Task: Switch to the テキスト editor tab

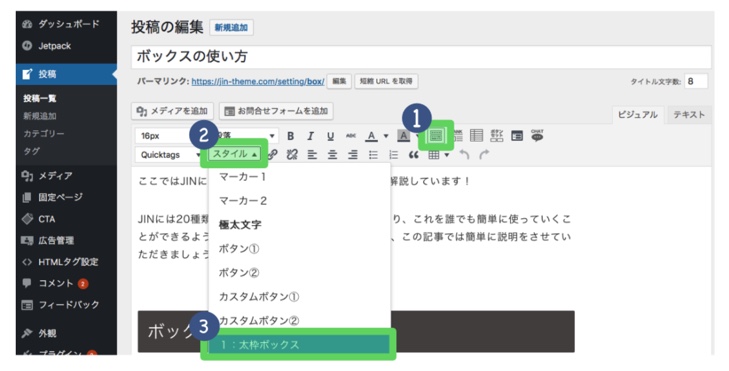Action: click(x=689, y=114)
